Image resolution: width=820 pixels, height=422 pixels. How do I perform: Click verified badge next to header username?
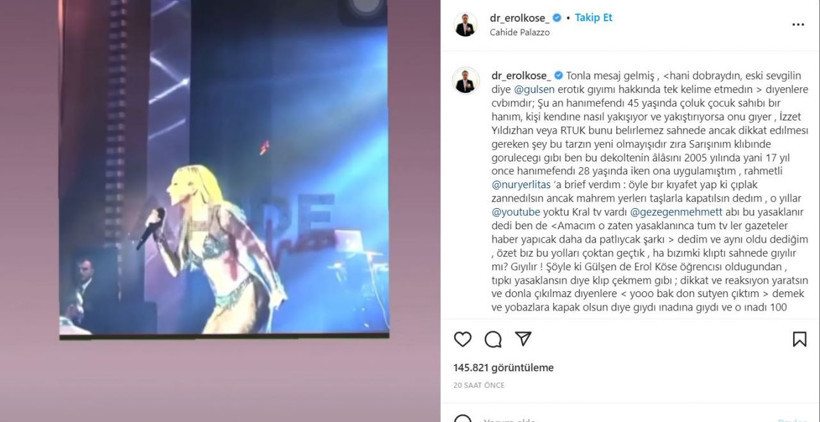click(557, 18)
